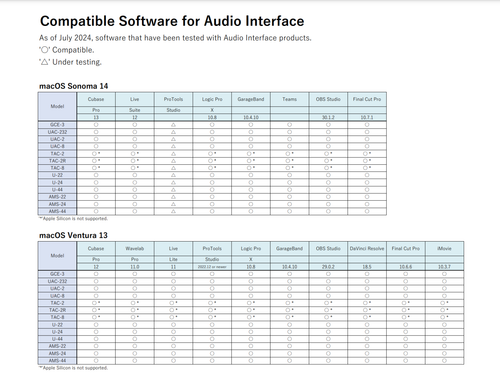Click the circle icon for UAC-232 under Teams
The width and height of the screenshot is (500, 374).
click(289, 132)
